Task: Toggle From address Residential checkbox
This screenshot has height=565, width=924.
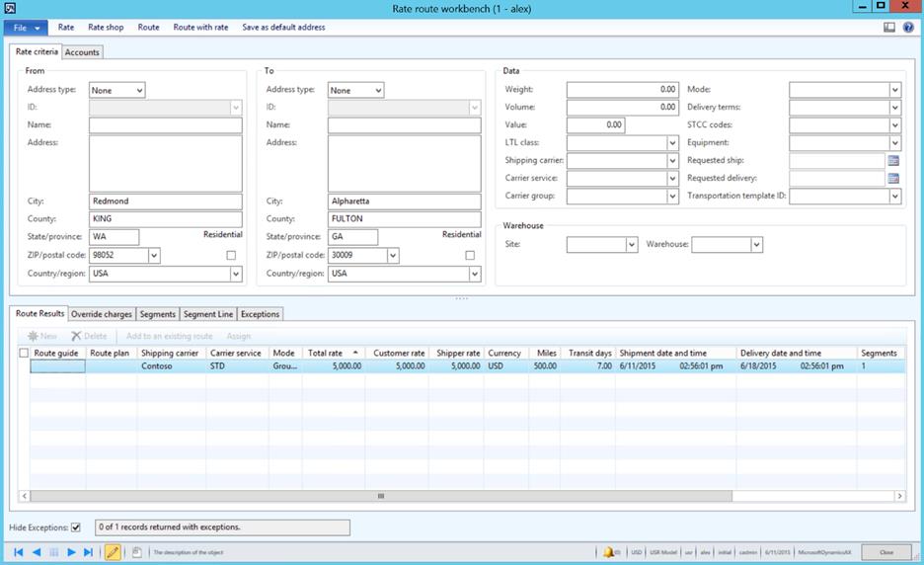Action: click(231, 256)
